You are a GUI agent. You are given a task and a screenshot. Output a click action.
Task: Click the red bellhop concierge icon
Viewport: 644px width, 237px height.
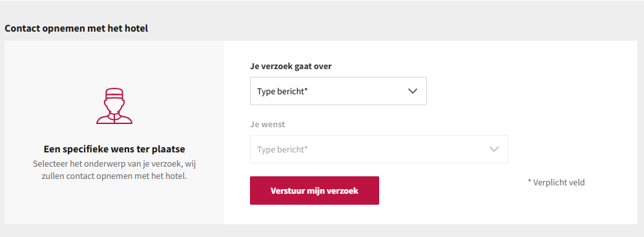pyautogui.click(x=114, y=106)
